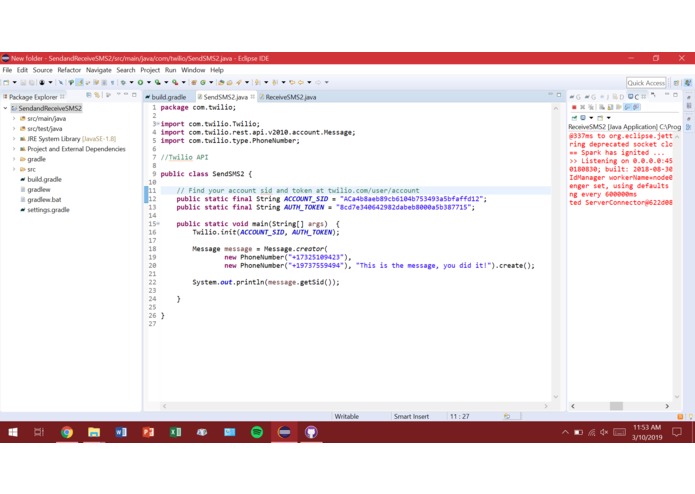Click Remove All Terminated Launches icon
This screenshot has height=494, width=695.
(x=591, y=107)
